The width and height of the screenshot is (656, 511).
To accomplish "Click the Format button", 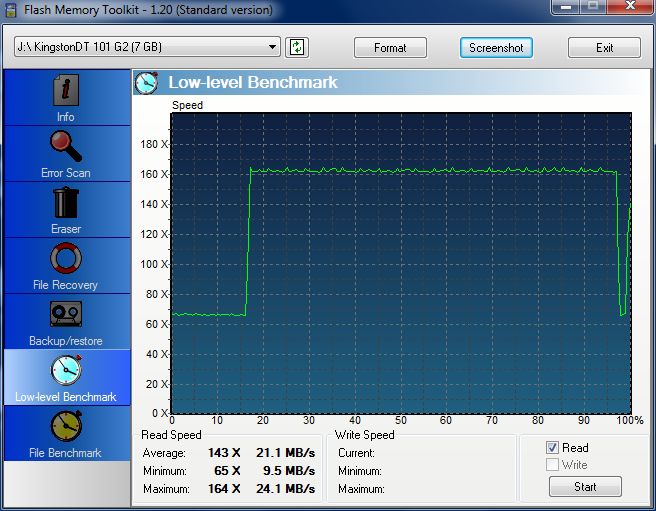I will tap(390, 48).
